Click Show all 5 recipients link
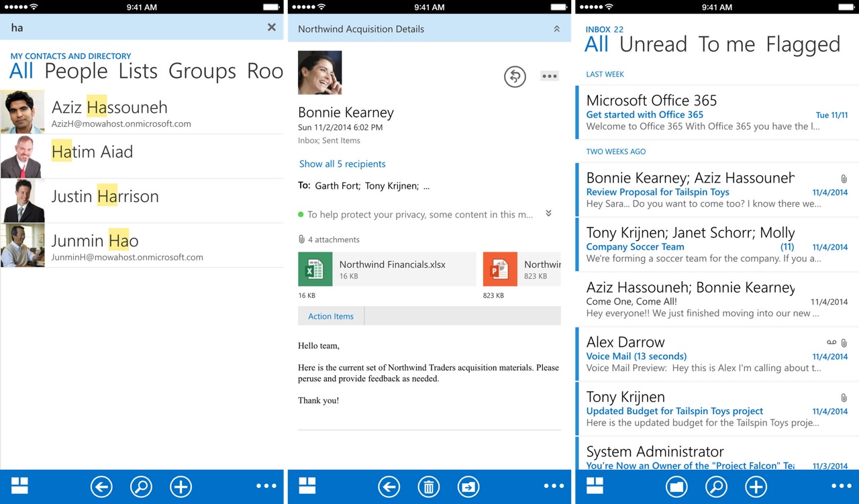859x504 pixels. (x=342, y=164)
